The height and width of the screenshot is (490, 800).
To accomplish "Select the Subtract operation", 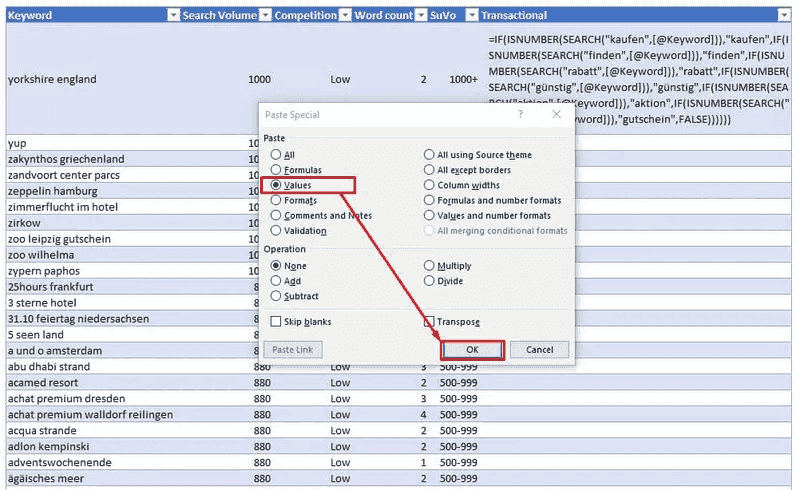I will (x=276, y=296).
